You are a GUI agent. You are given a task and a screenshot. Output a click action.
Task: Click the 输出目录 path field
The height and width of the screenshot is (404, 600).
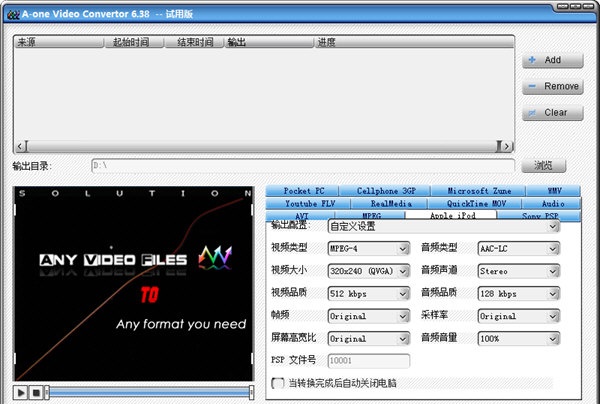[303, 166]
